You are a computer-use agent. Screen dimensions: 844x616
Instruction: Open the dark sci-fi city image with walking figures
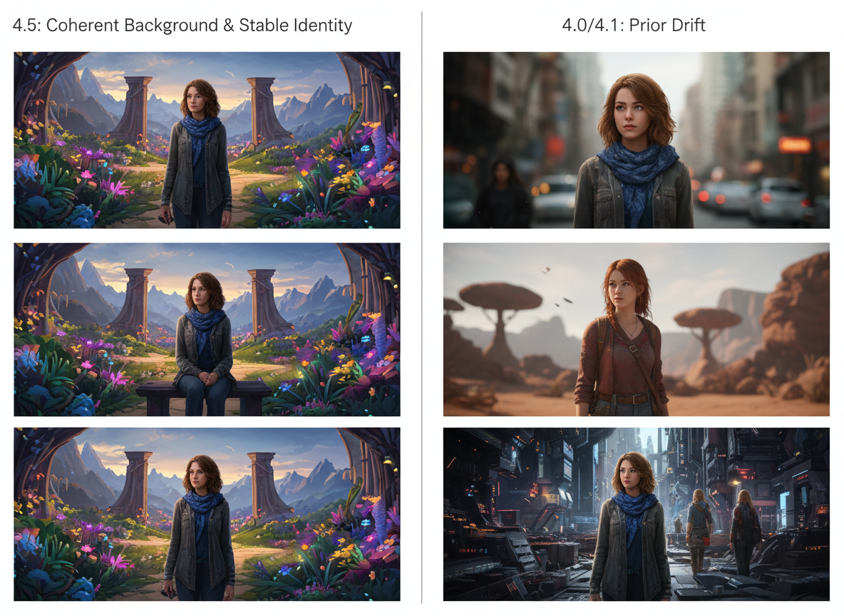pos(637,514)
